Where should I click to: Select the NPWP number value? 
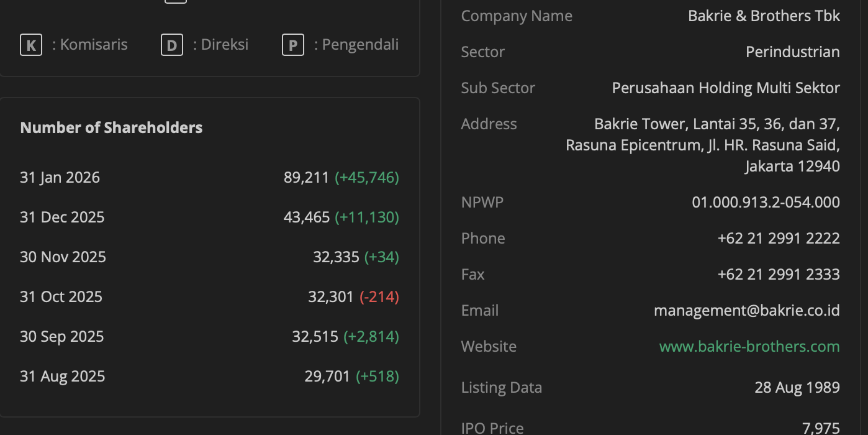(x=766, y=202)
